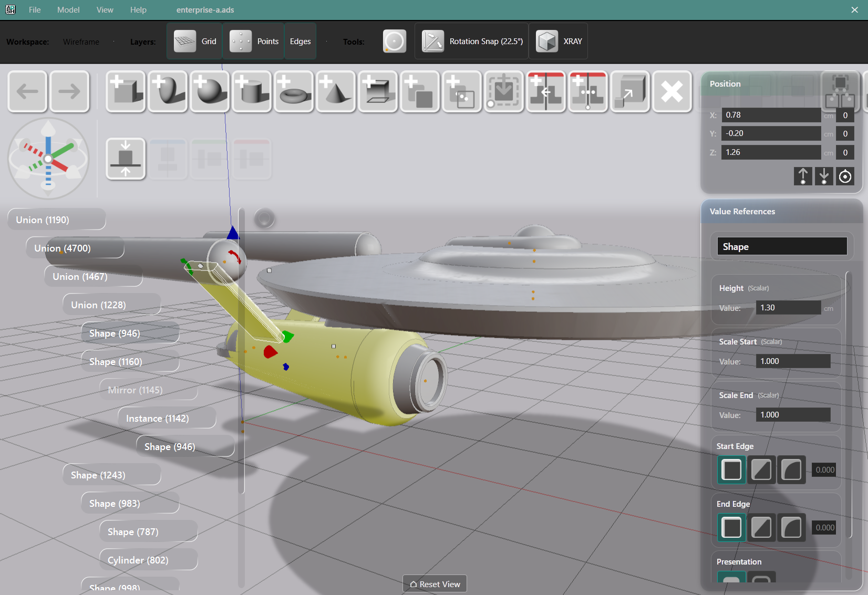
Task: Toggle the Grid layer
Action: (195, 41)
